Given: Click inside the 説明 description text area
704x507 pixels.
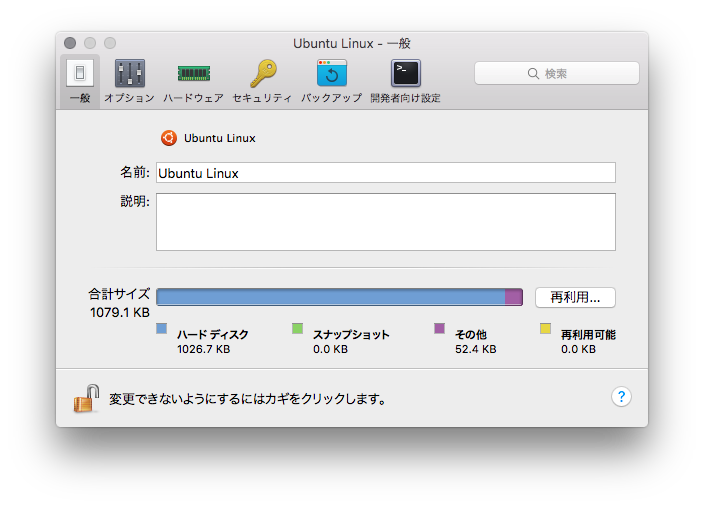Looking at the screenshot, I should click(x=386, y=222).
